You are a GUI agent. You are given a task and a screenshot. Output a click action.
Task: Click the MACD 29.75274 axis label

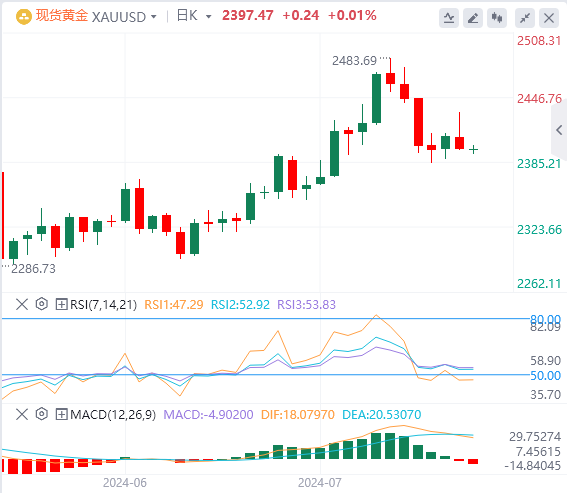[x=535, y=437]
